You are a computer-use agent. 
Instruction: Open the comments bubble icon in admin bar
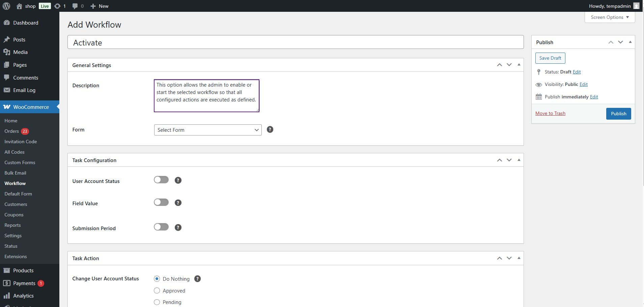(75, 6)
